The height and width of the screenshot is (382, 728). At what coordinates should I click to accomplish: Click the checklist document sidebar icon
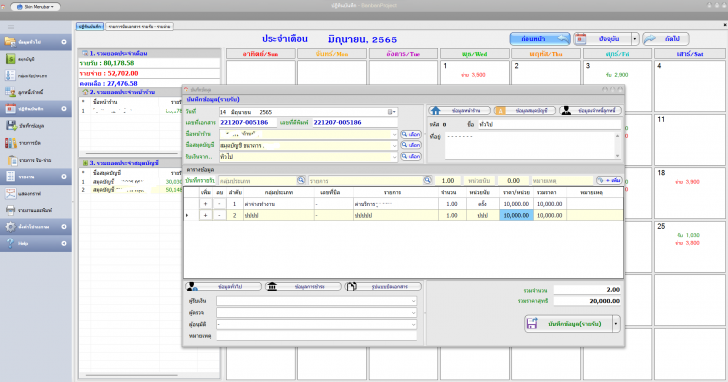(x=10, y=75)
